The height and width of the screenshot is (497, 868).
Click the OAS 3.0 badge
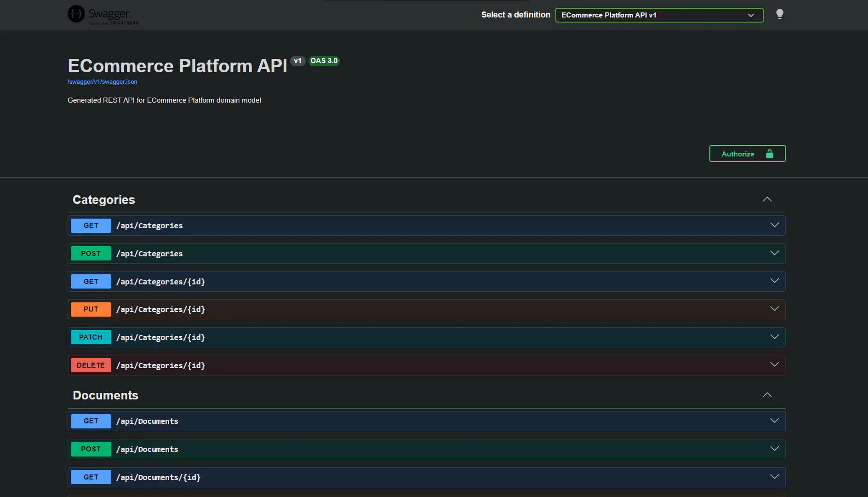coord(324,61)
